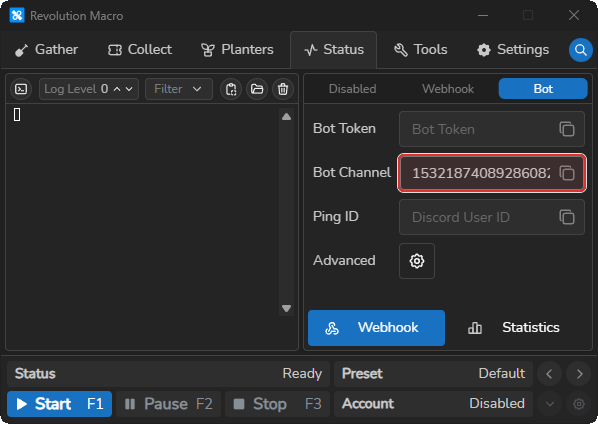The width and height of the screenshot is (598, 424).
Task: Click the console terminal icon in log toolbar
Action: point(21,89)
